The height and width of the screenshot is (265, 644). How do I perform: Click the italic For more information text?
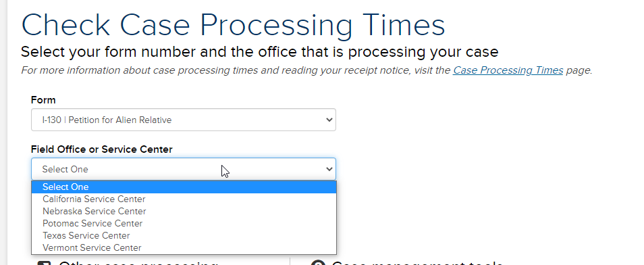pyautogui.click(x=306, y=70)
